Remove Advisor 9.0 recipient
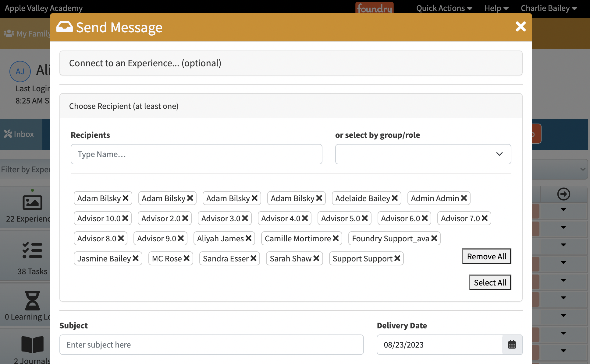 [181, 238]
